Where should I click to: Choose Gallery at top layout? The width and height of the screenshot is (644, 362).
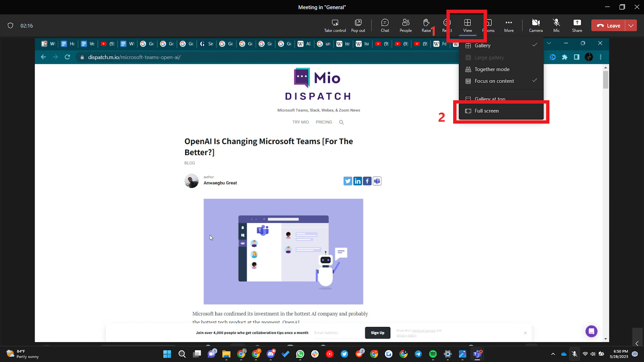click(x=489, y=99)
